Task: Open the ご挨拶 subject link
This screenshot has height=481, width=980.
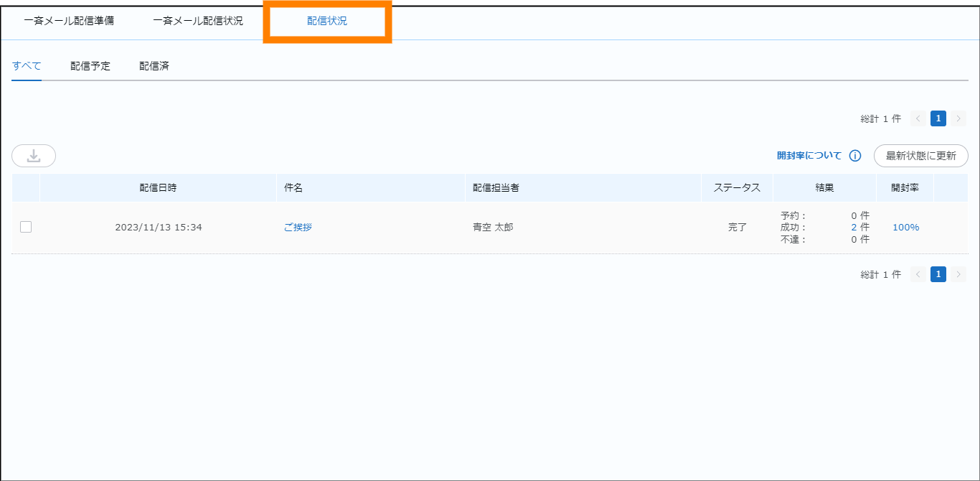Action: click(x=298, y=227)
